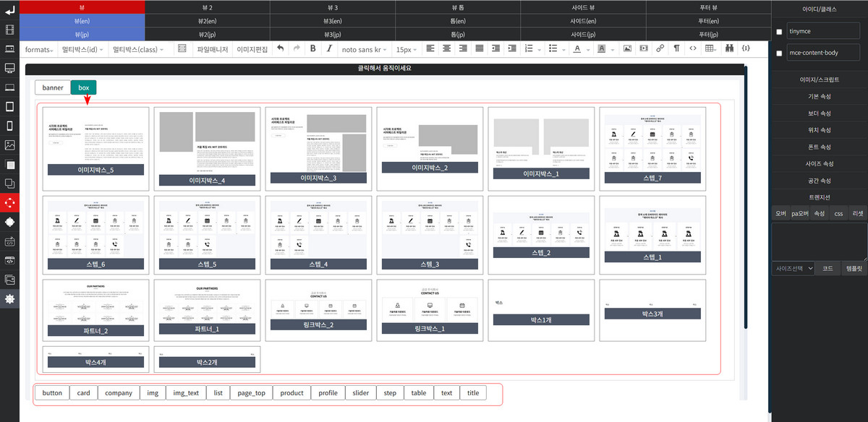
Task: Toggle the tinymce checkbox
Action: 779,33
